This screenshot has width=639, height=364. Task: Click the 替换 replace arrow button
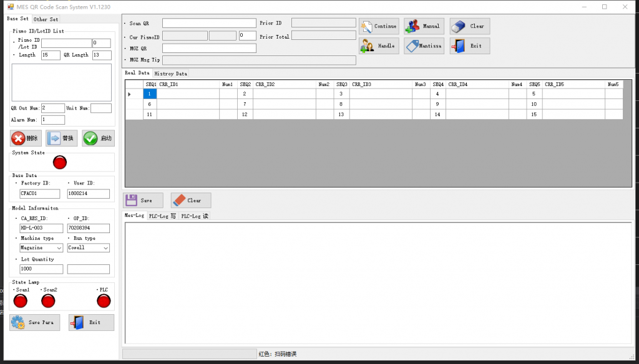[x=62, y=138]
